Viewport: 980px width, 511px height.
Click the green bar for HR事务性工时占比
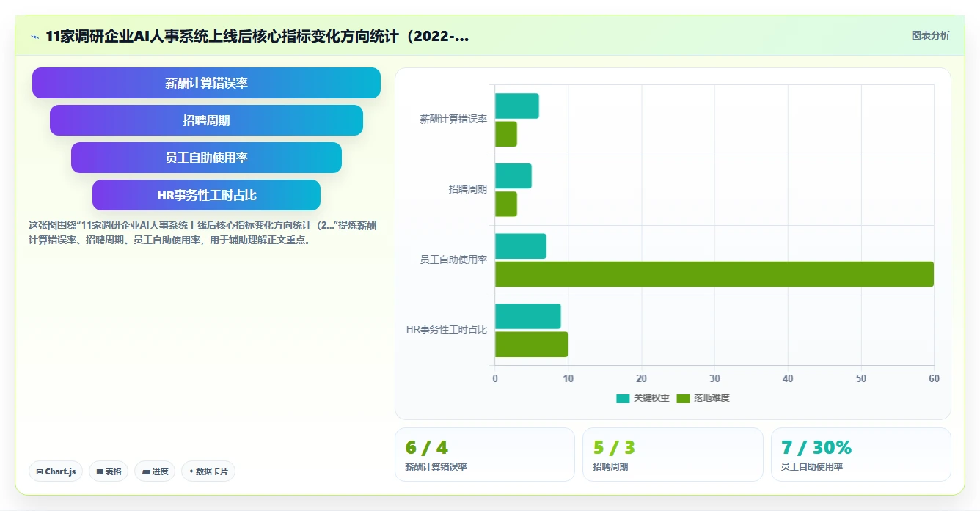(532, 344)
